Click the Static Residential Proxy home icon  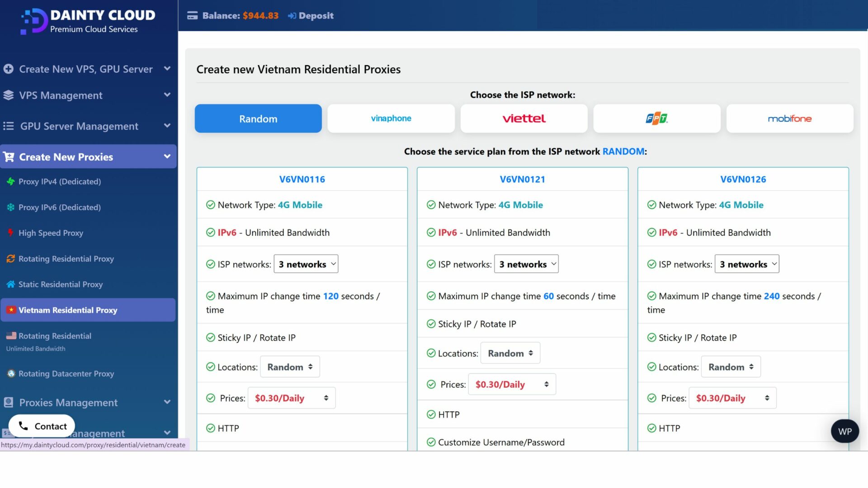click(11, 284)
